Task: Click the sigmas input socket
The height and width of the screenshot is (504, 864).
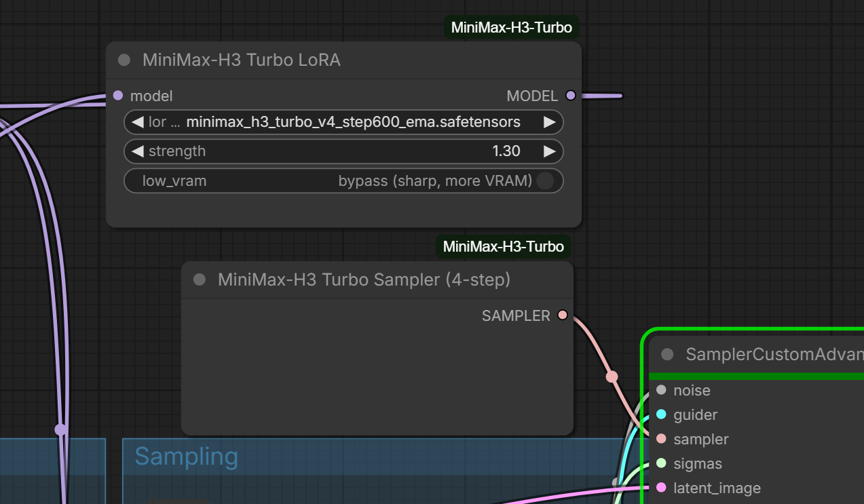Action: tap(661, 463)
